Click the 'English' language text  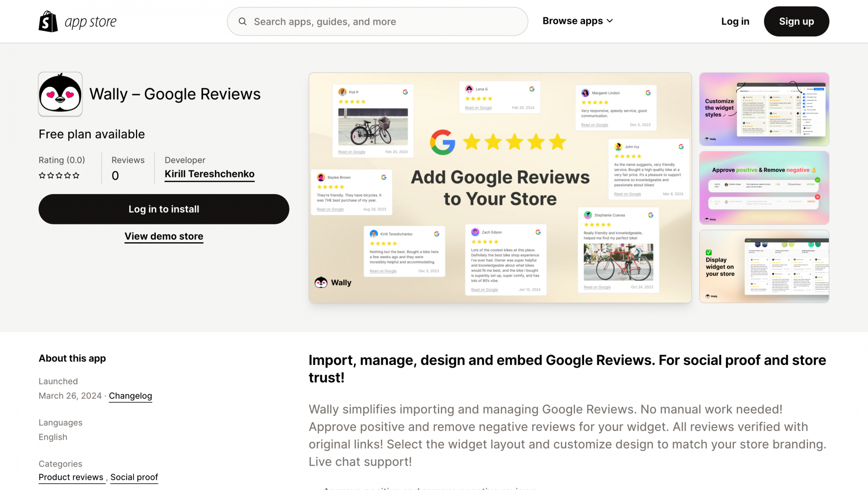pos(53,437)
